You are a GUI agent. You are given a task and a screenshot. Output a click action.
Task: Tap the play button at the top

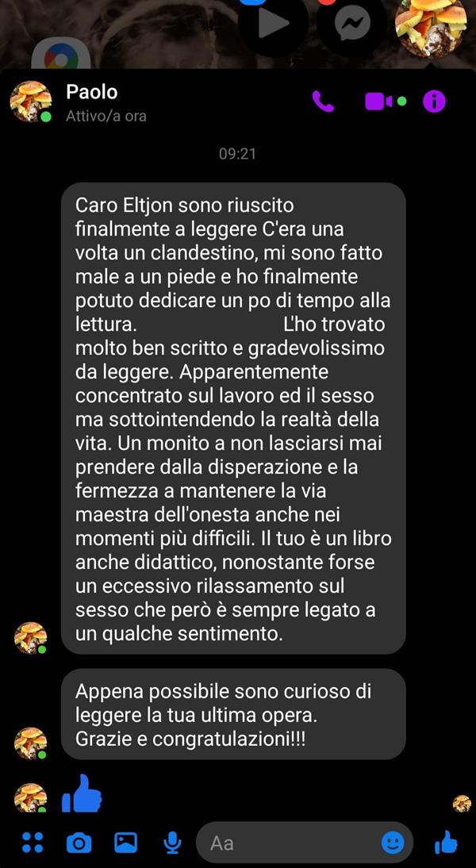pos(274,23)
